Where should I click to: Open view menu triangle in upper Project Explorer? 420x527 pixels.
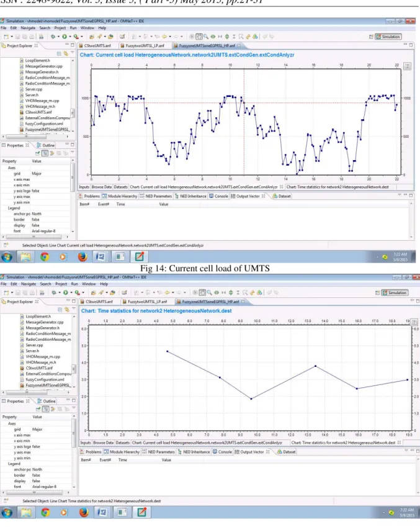click(x=73, y=53)
